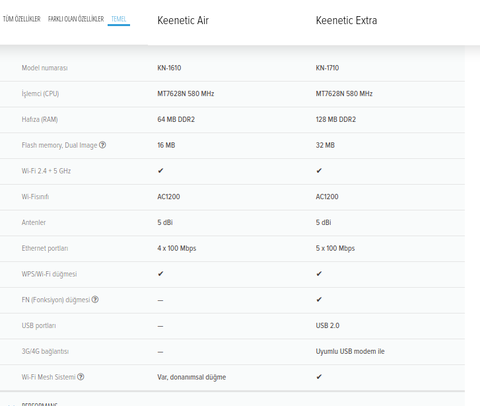Expand the PERFORMANS section at the bottom
This screenshot has width=480, height=406.
[39, 404]
